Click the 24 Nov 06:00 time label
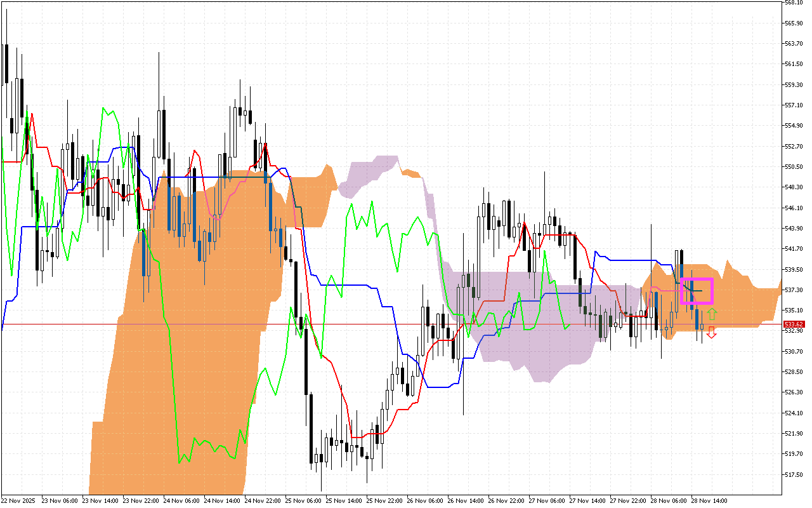 pos(181,501)
